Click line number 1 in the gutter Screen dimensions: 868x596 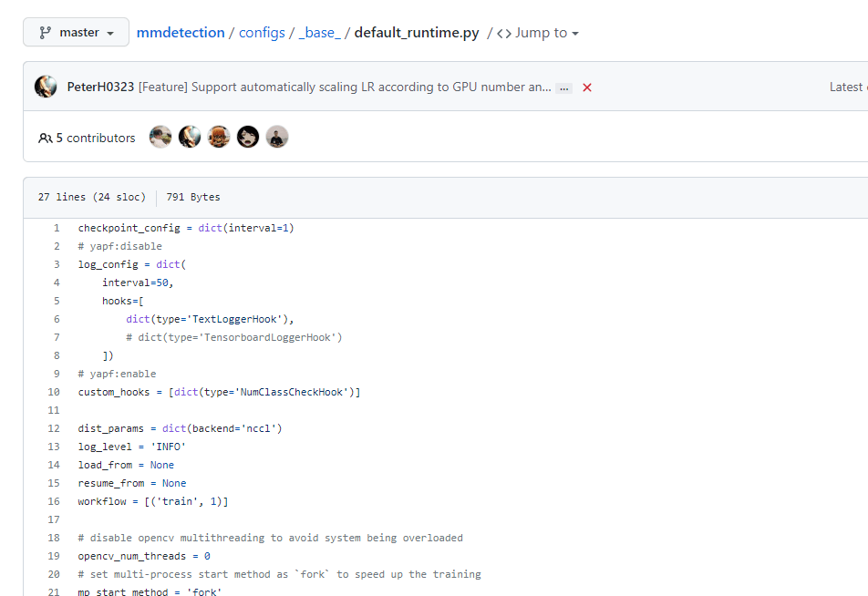(56, 228)
